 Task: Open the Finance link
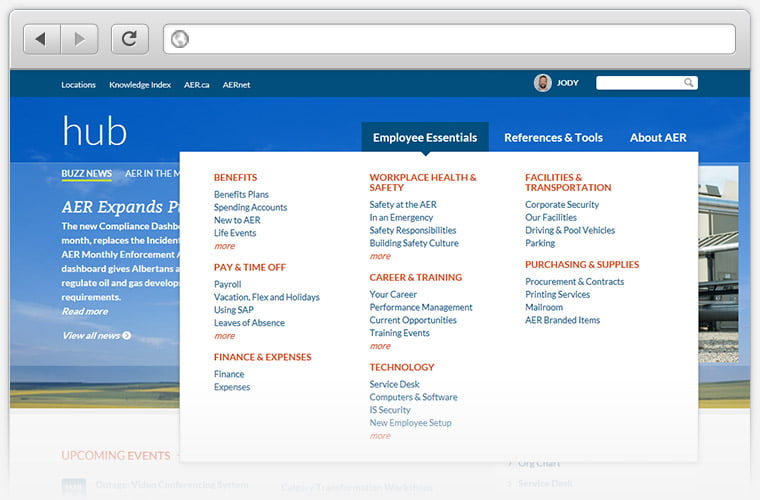pos(229,374)
